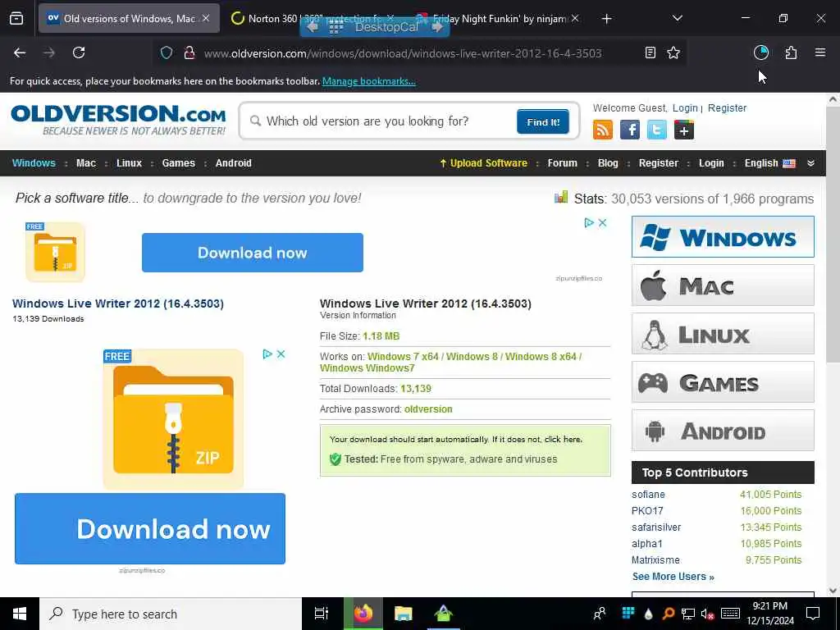840x630 pixels.
Task: Open the notification center icon
Action: (813, 614)
